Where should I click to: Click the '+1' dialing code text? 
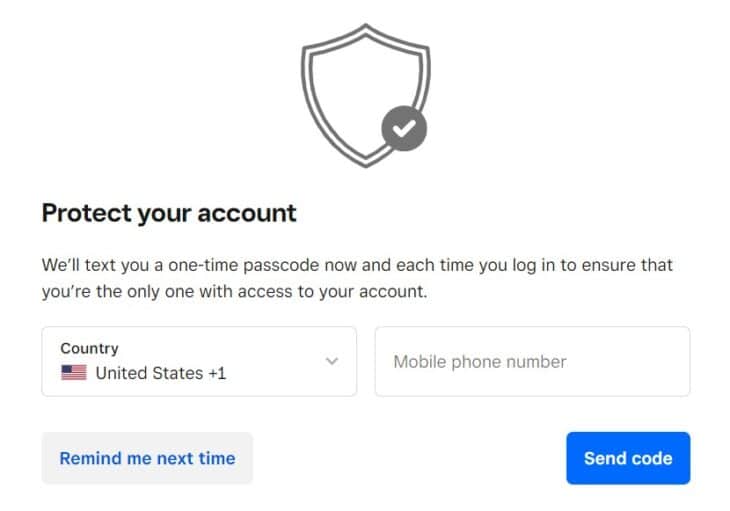coord(217,373)
